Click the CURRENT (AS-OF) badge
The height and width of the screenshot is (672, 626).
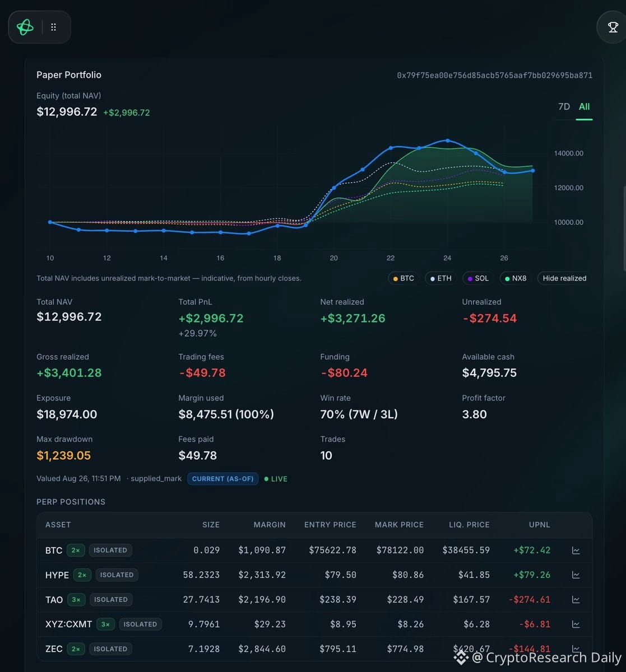click(x=223, y=479)
